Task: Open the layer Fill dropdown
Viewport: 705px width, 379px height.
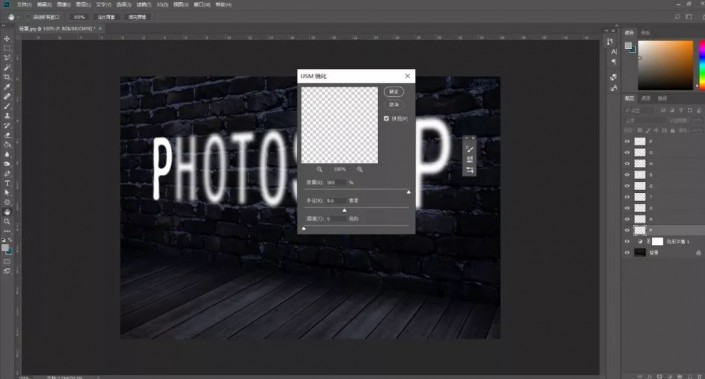Action: pos(697,130)
